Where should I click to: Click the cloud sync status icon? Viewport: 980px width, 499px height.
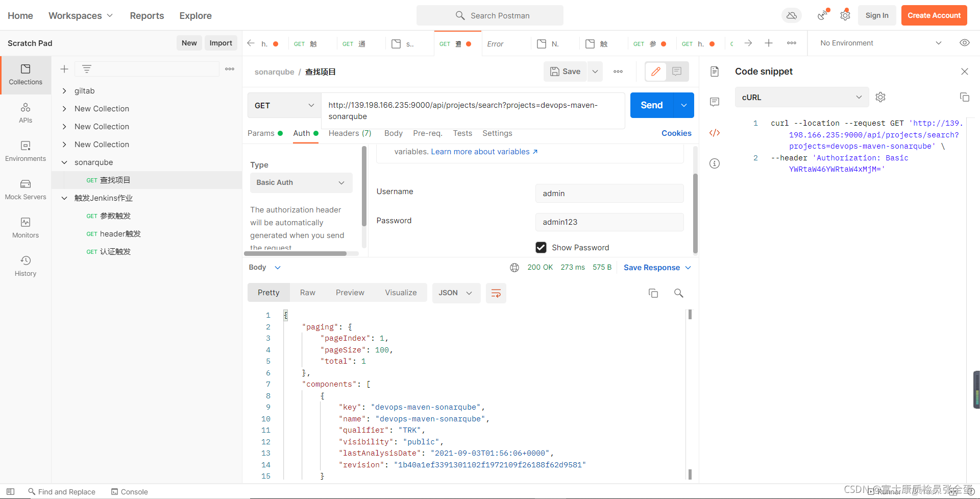pyautogui.click(x=792, y=15)
